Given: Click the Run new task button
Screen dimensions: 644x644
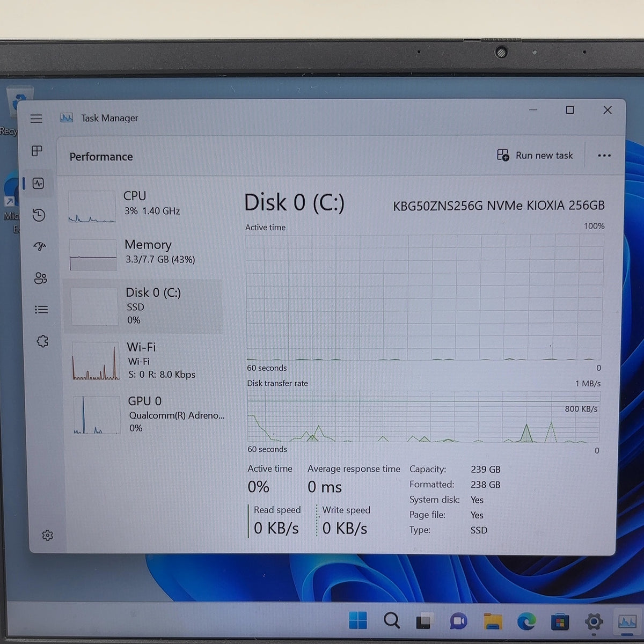Looking at the screenshot, I should click(535, 155).
